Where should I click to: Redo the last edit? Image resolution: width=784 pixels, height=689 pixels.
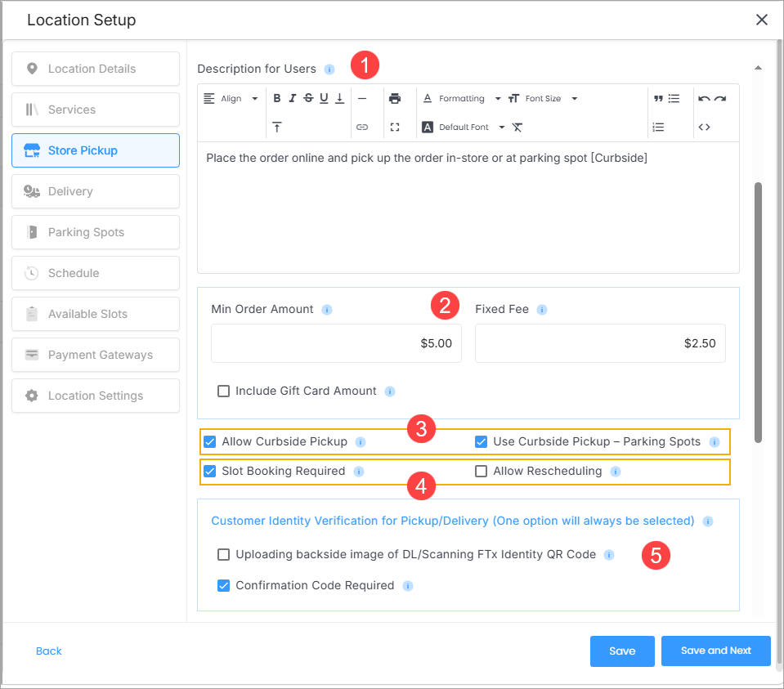point(720,99)
